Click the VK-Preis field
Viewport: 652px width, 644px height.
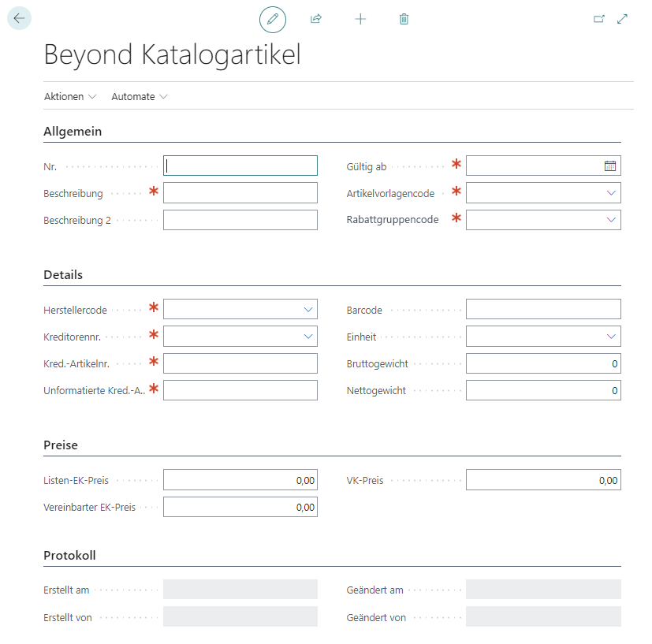click(543, 480)
